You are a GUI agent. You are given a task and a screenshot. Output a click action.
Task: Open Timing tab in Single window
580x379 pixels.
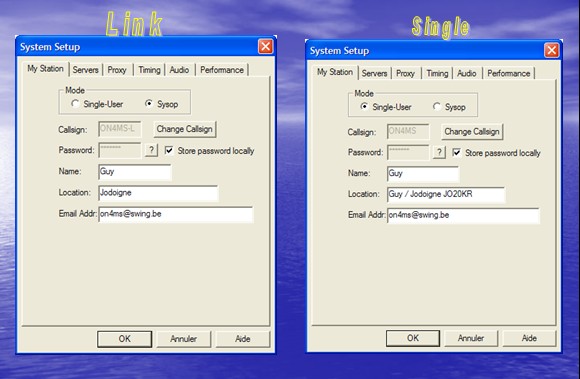(x=437, y=73)
